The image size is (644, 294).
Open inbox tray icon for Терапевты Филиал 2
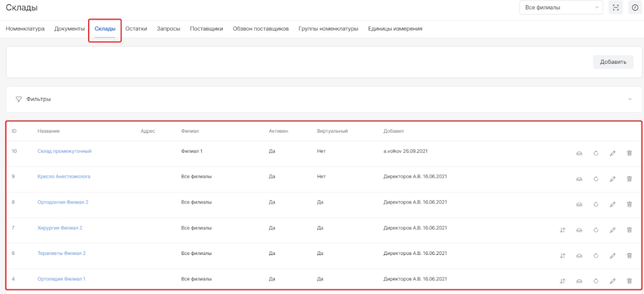(x=579, y=256)
